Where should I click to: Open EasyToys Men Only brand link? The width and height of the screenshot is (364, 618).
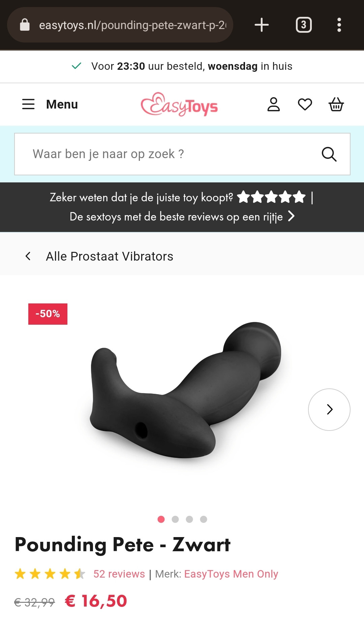point(231,574)
